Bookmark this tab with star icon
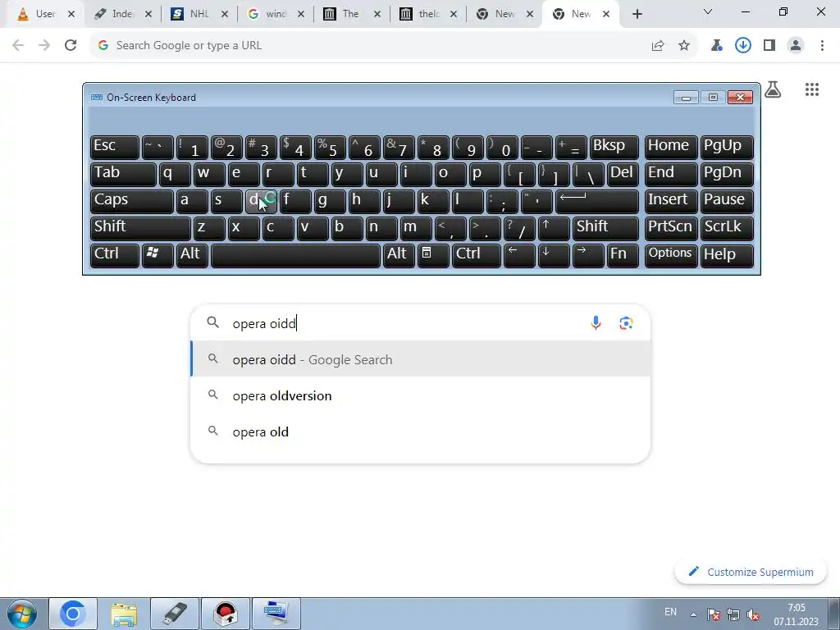Viewport: 840px width, 630px height. point(683,46)
